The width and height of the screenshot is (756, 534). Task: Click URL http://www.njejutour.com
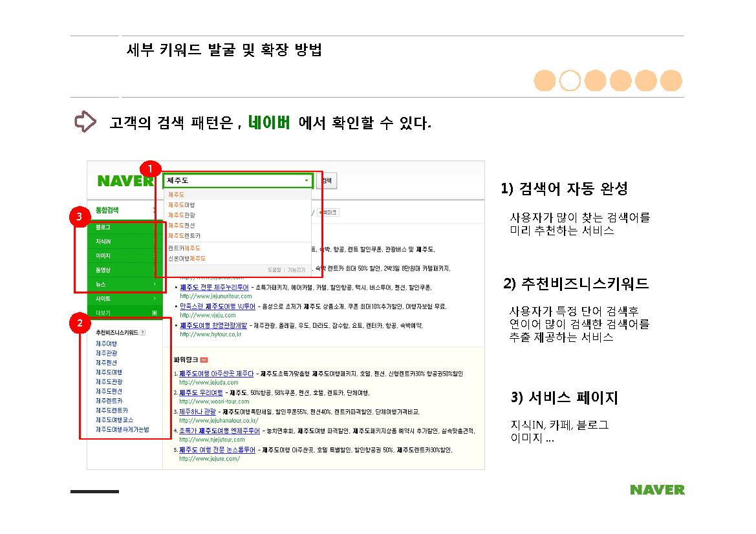click(211, 440)
